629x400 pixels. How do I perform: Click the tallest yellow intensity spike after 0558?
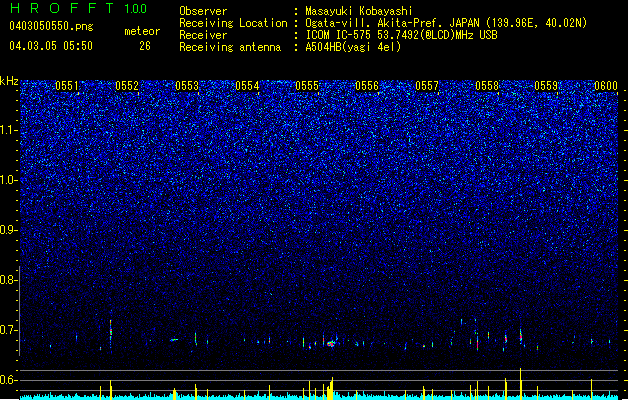[x=520, y=382]
